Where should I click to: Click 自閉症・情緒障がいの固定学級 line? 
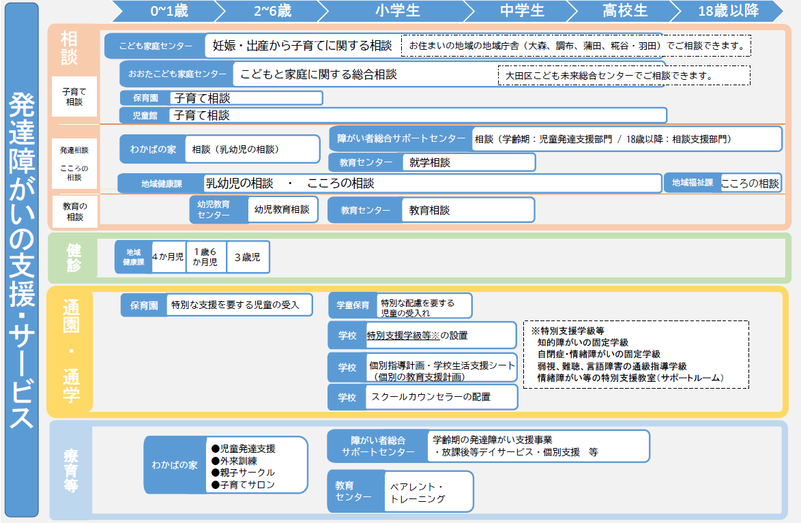[x=599, y=354]
